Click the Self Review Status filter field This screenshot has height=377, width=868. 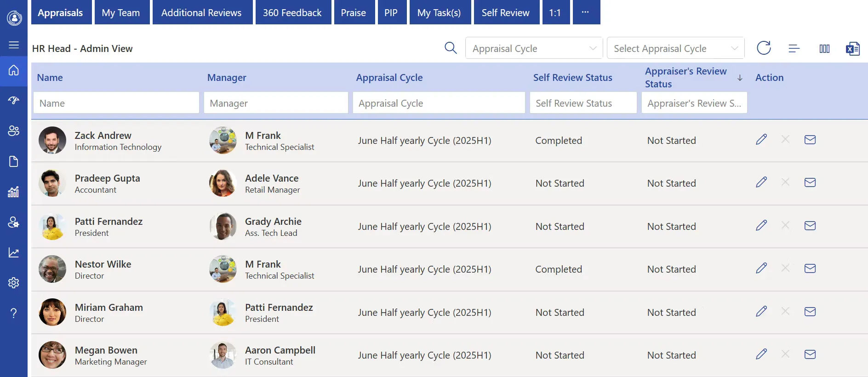(x=583, y=103)
